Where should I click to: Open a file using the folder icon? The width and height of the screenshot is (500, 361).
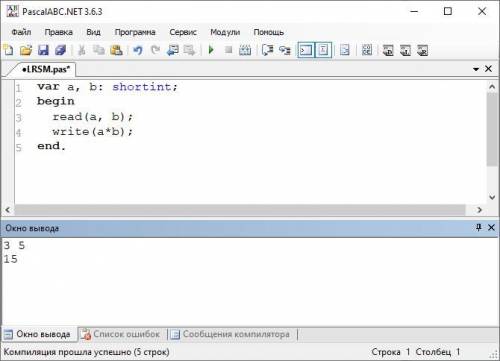click(x=26, y=50)
